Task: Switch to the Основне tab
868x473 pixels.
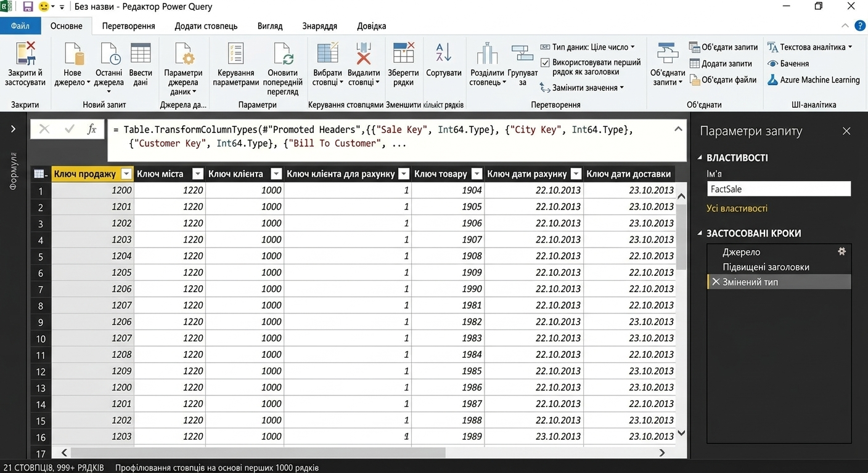Action: click(x=66, y=26)
